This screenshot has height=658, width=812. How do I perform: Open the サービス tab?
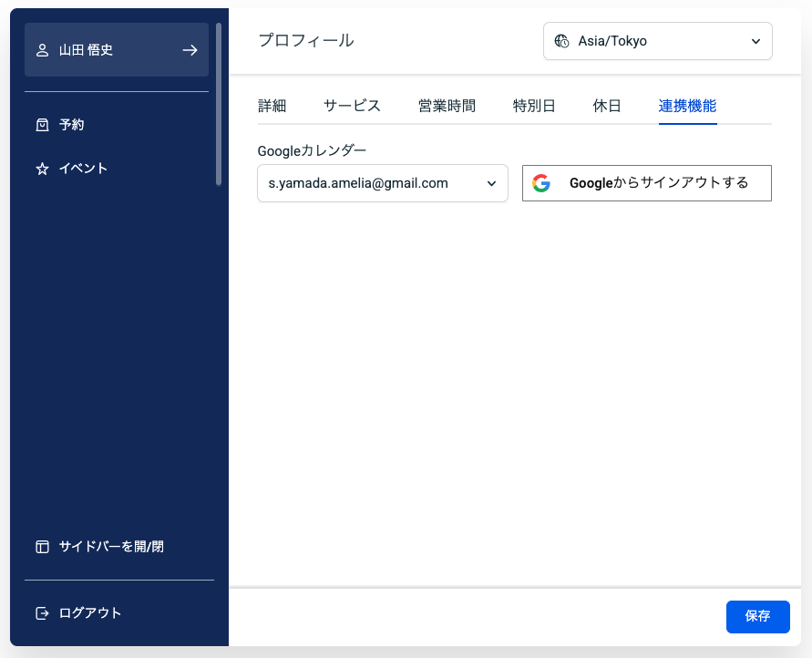click(352, 106)
